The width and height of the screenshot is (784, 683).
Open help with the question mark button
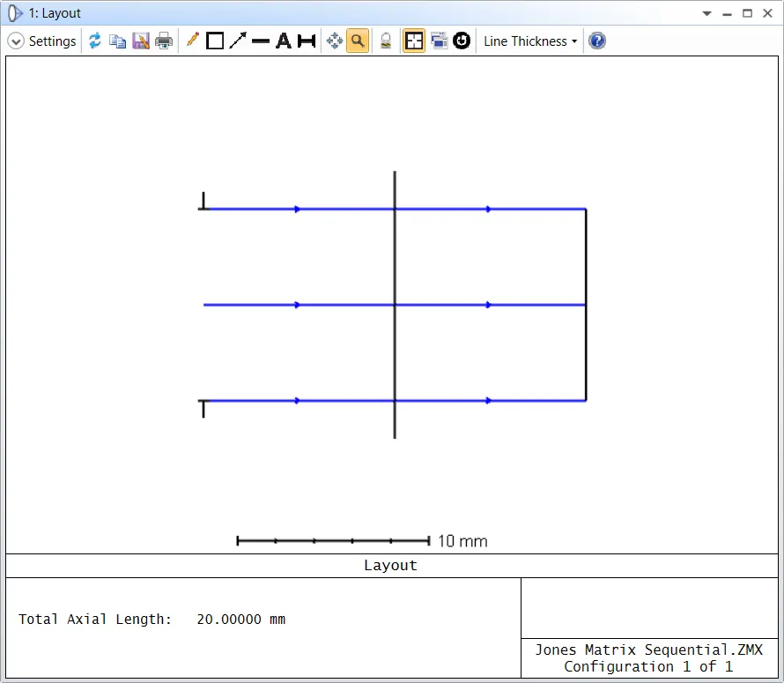click(597, 41)
